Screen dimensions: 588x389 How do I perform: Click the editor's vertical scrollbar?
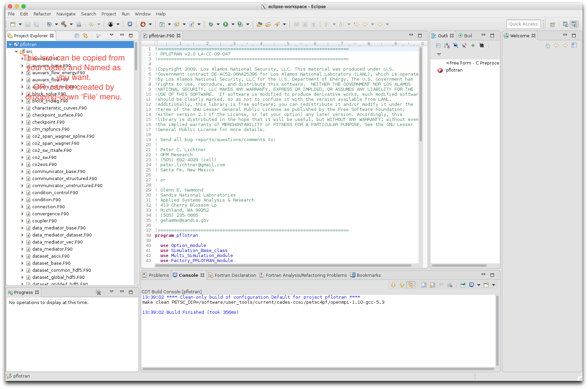[421, 94]
